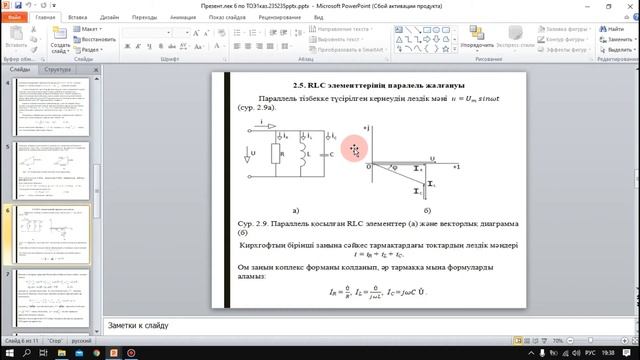Click the Decrease Font Size icon
This screenshot has width=640, height=360.
[207, 33]
